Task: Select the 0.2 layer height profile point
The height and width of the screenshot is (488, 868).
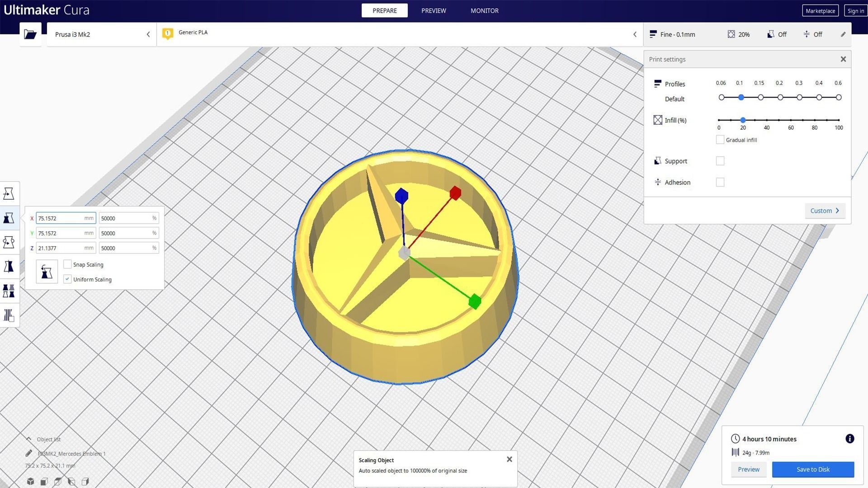Action: coord(780,98)
